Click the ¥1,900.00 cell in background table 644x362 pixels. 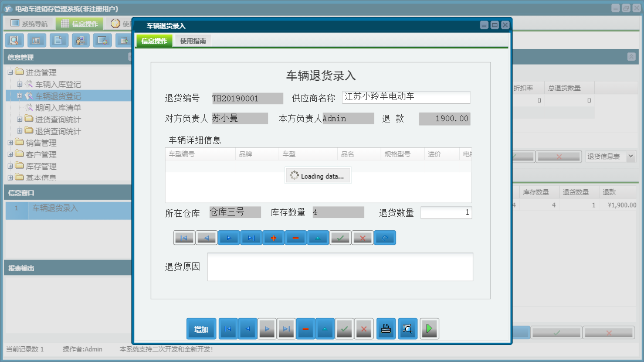coord(619,205)
